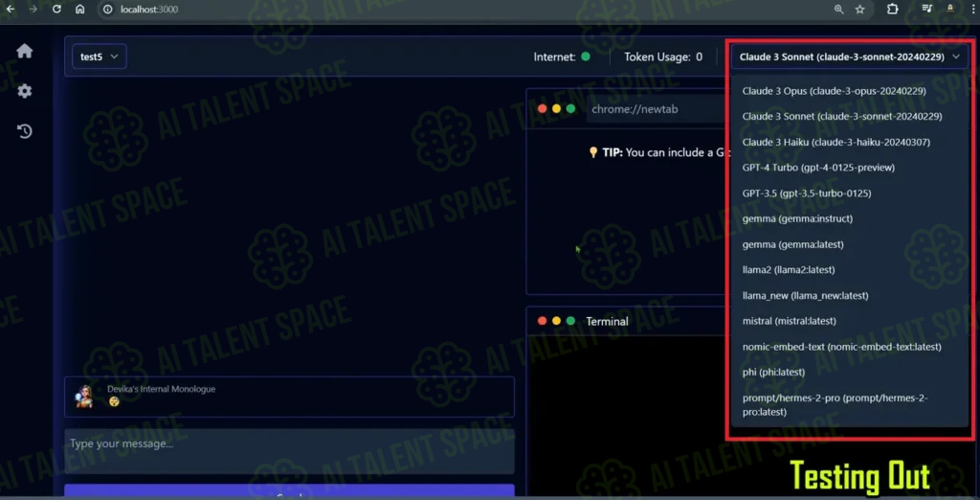Click the browser Home icon
Image resolution: width=980 pixels, height=500 pixels.
(x=79, y=10)
